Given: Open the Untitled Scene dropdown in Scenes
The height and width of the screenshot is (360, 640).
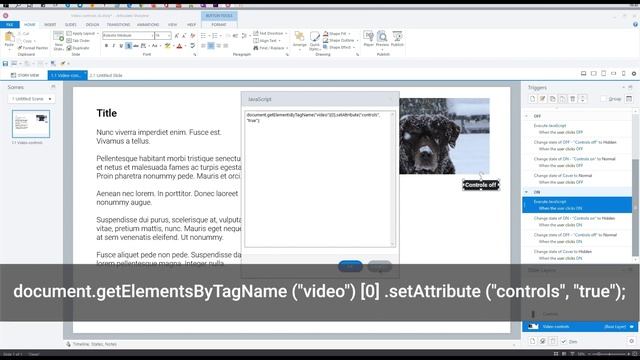Looking at the screenshot, I should [x=31, y=99].
